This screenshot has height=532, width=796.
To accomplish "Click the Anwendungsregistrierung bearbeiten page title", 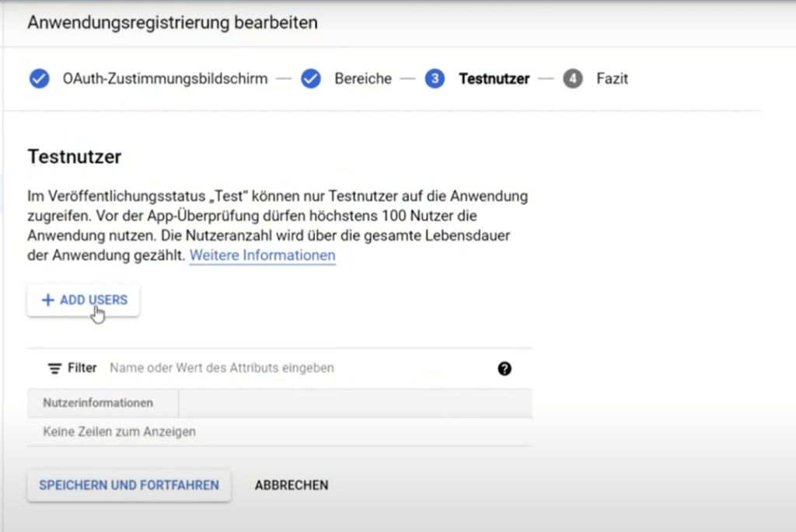I will [173, 23].
